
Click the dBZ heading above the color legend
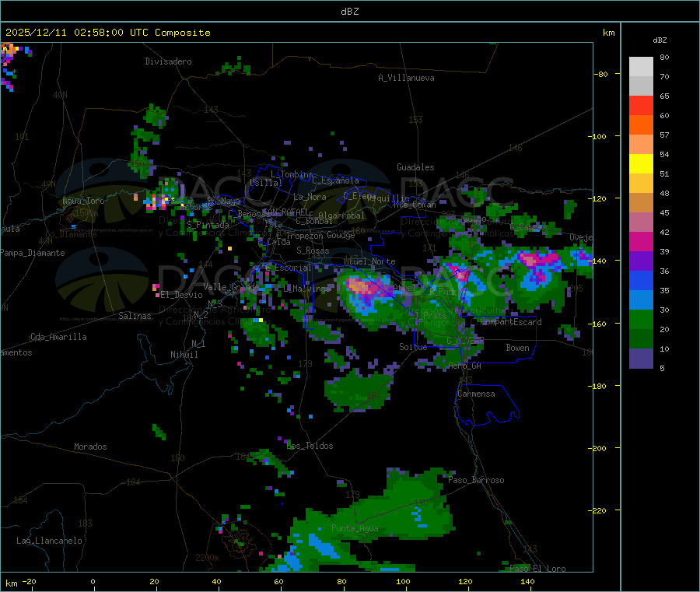660,40
